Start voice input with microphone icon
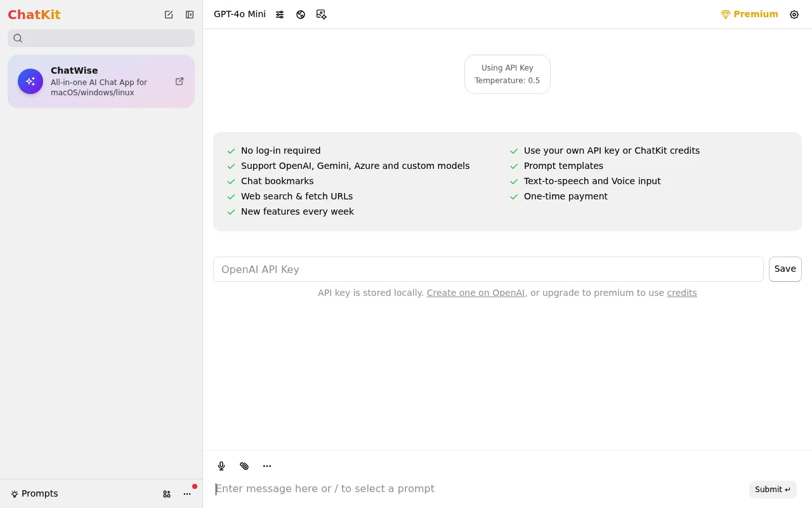 [x=221, y=466]
